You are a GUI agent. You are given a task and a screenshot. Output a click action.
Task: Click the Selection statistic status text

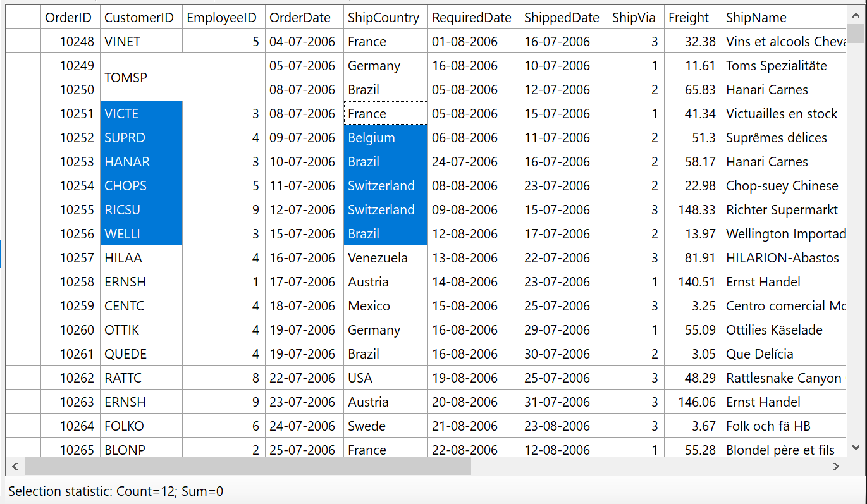point(116,491)
